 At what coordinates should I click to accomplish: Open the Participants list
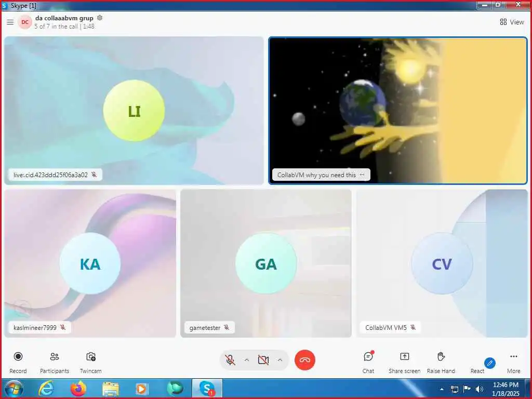54,362
